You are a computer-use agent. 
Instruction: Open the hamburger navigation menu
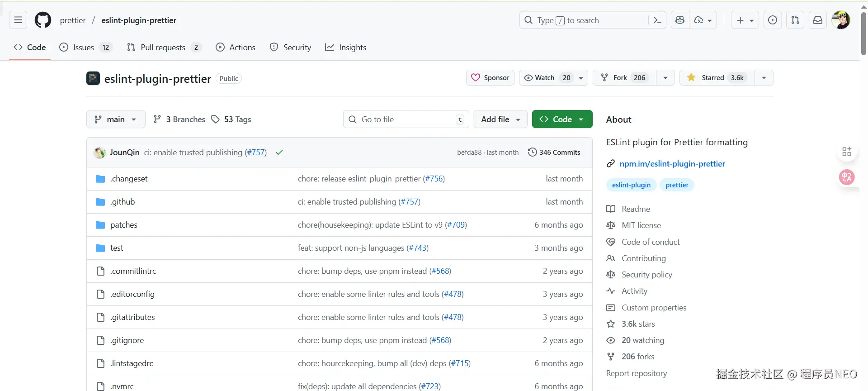coord(18,20)
